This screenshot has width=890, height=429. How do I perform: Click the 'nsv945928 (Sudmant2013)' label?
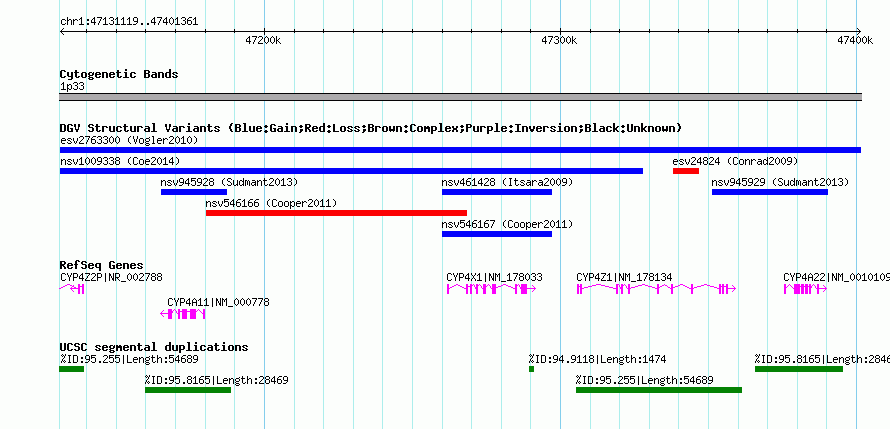coord(229,182)
